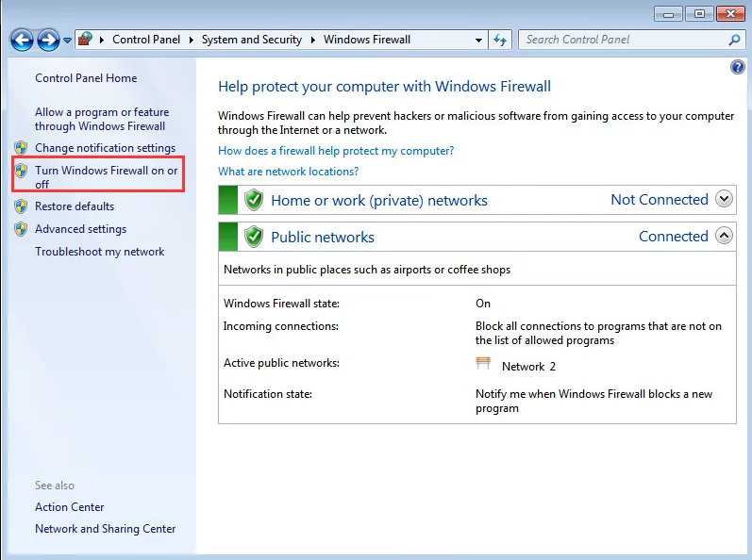Image resolution: width=752 pixels, height=560 pixels.
Task: Maximize the Windows Firewall window
Action: pyautogui.click(x=699, y=14)
